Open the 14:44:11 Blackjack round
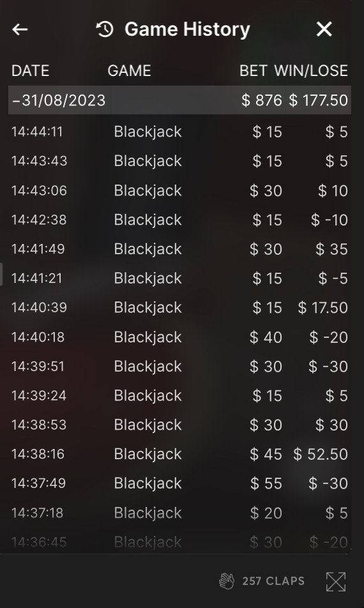364x608 pixels. [x=179, y=132]
